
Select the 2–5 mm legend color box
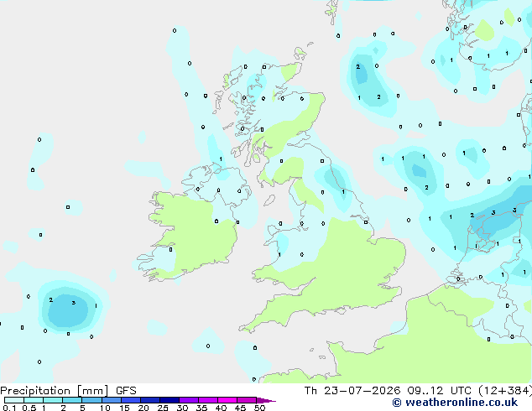(x=72, y=400)
